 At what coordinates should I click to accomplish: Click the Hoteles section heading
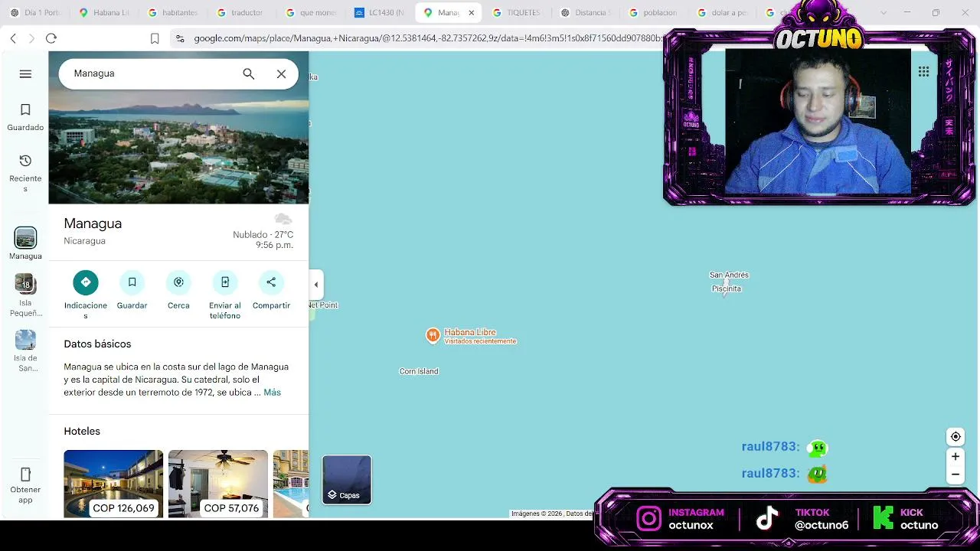(82, 432)
